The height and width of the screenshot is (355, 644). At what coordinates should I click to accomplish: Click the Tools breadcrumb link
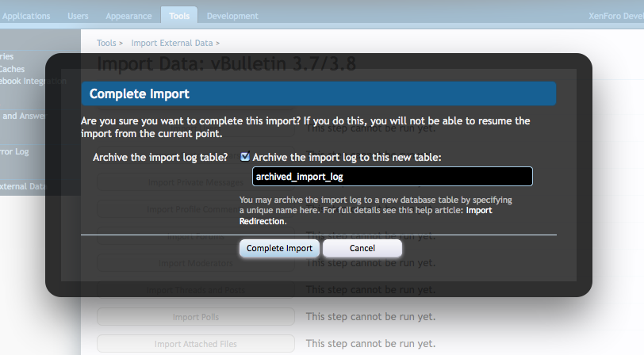coord(106,43)
